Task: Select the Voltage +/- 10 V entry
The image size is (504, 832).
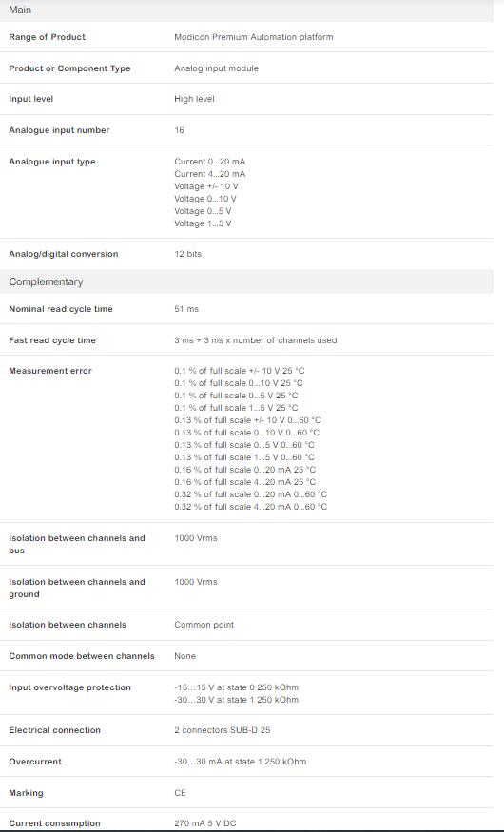Action: [205, 186]
